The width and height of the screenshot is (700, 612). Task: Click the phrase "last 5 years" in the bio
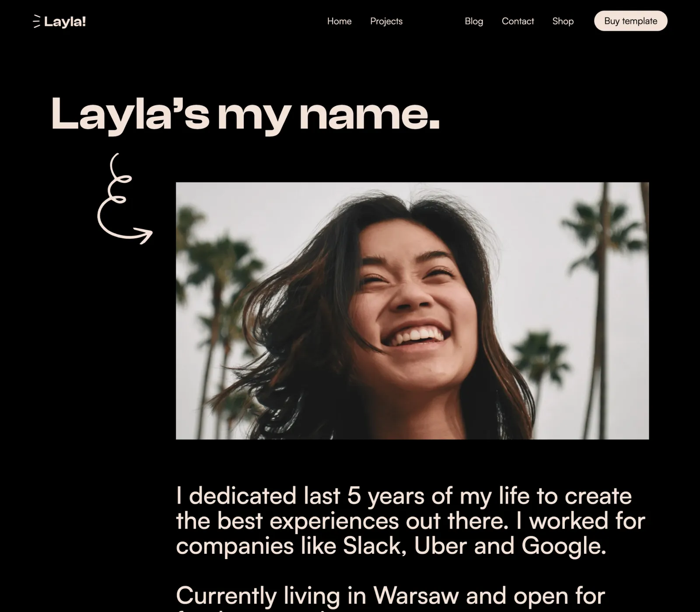(364, 496)
